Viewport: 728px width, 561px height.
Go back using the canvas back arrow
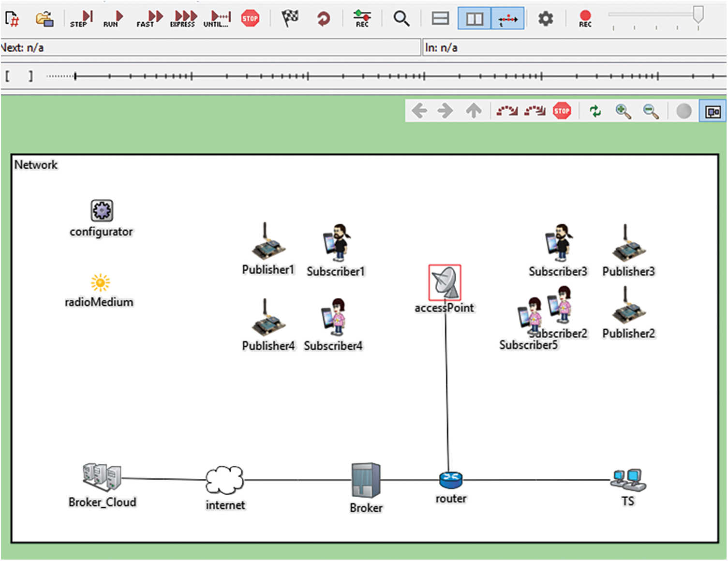(x=420, y=110)
